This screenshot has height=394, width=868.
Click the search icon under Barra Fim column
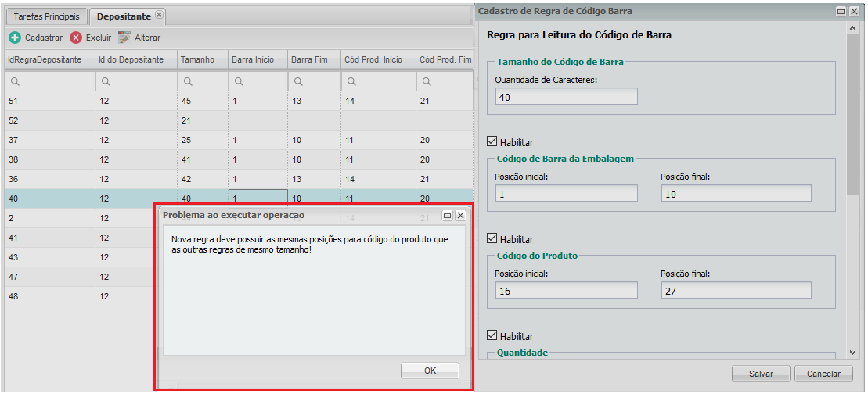[x=298, y=82]
